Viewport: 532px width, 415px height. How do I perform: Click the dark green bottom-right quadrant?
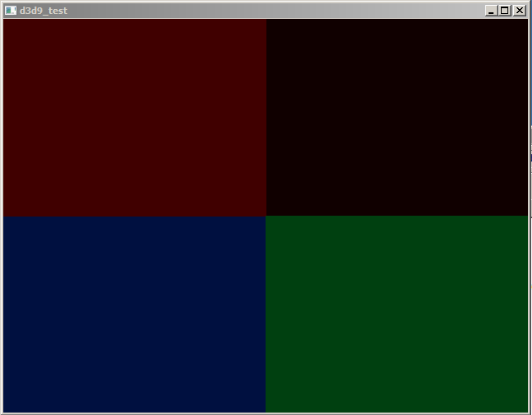click(x=397, y=314)
